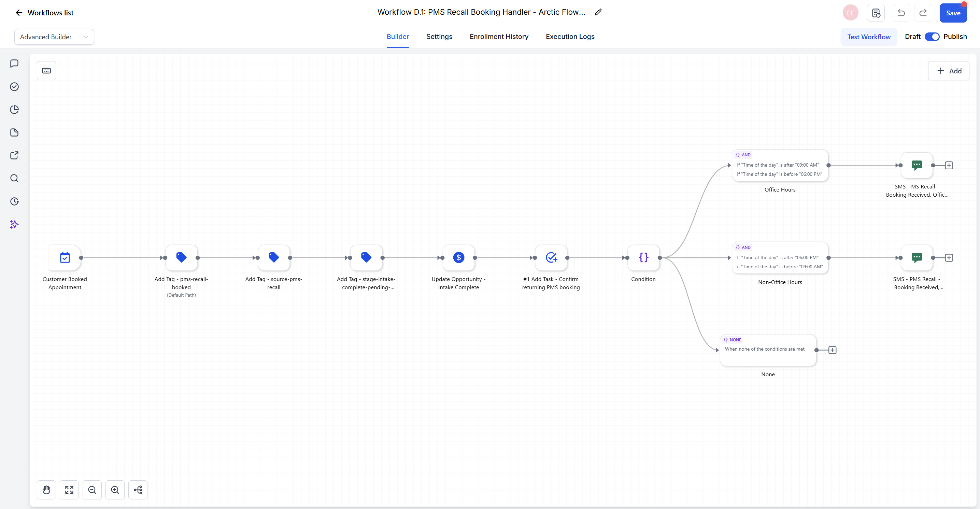Click the Add button on canvas

(948, 71)
